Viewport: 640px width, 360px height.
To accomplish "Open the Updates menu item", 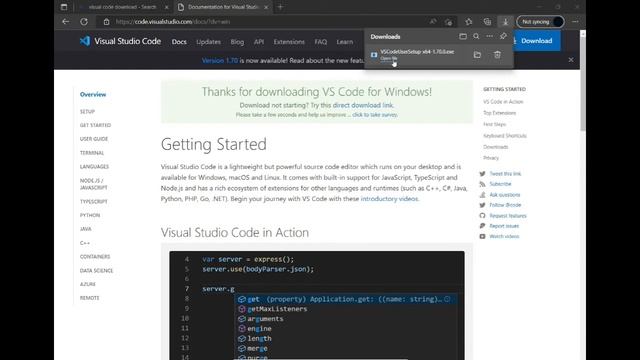I will point(208,42).
